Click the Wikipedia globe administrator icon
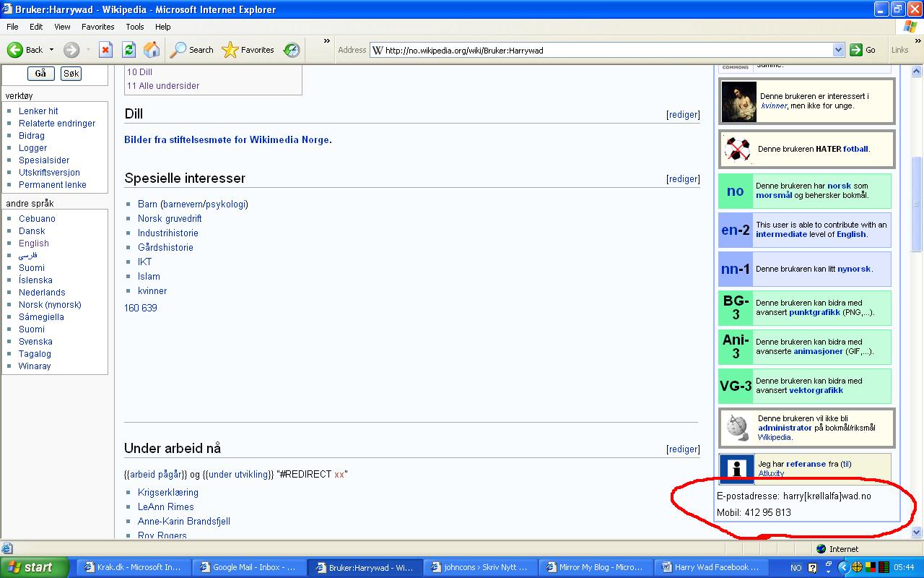Screen dimensions: 924x578 pyautogui.click(x=738, y=428)
